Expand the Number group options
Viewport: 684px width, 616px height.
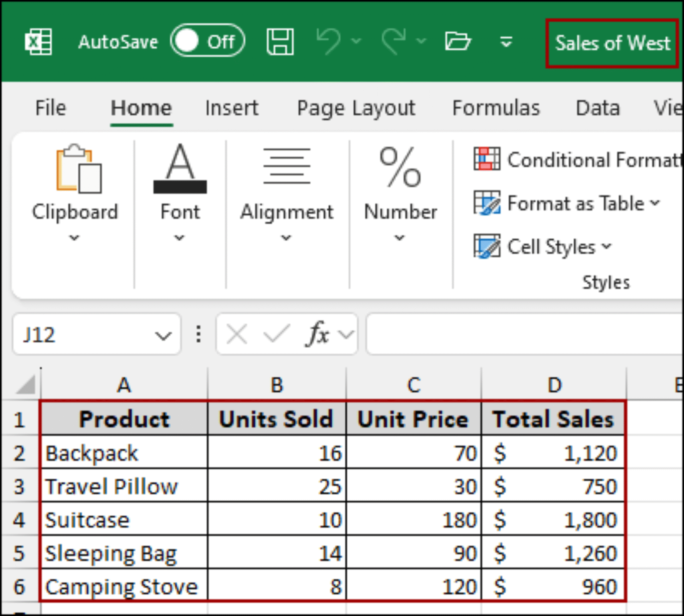click(x=399, y=238)
